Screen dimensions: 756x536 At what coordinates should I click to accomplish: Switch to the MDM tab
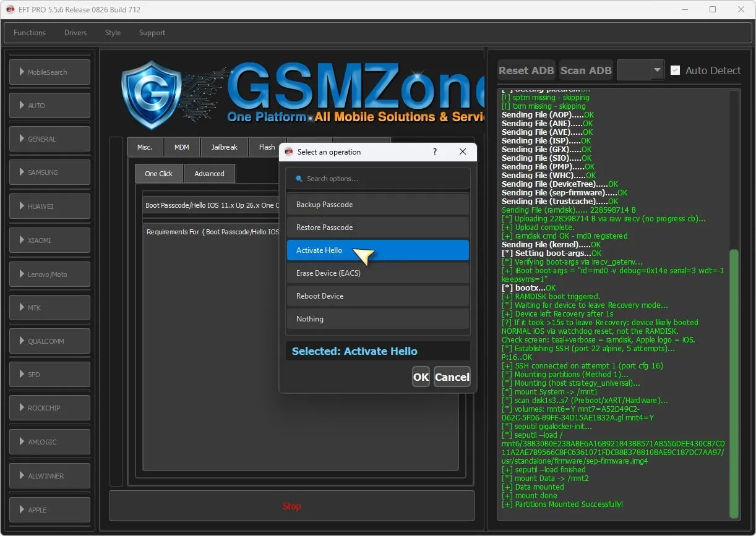click(182, 147)
